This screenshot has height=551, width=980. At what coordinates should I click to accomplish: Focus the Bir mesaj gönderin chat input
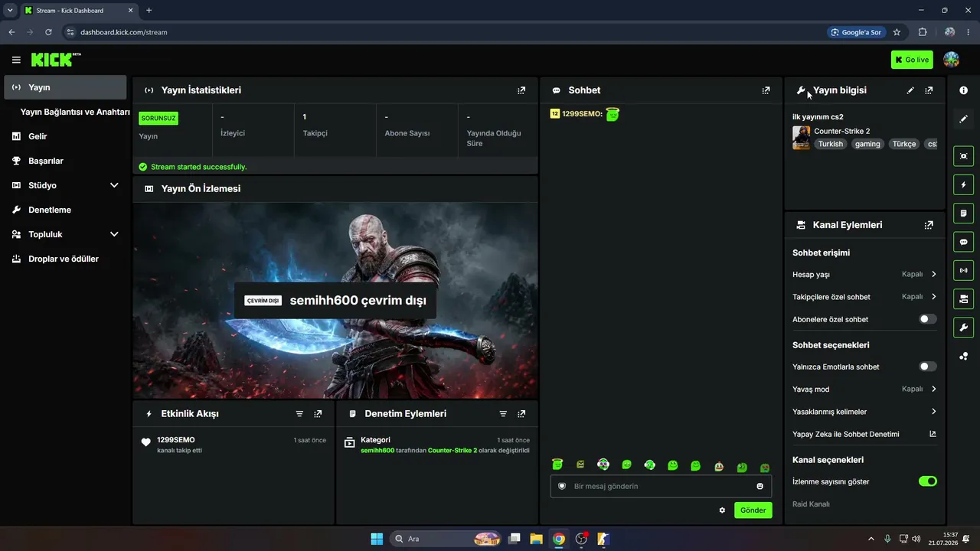661,486
